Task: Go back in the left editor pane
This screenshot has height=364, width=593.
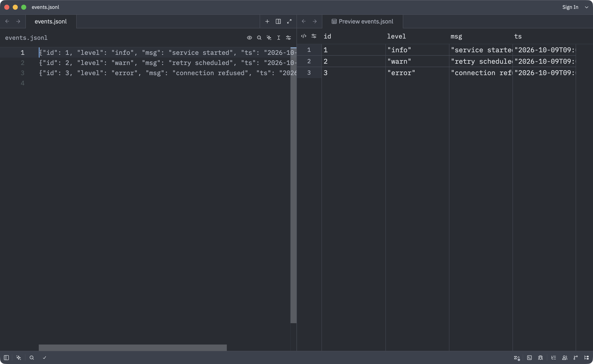Action: (7, 21)
